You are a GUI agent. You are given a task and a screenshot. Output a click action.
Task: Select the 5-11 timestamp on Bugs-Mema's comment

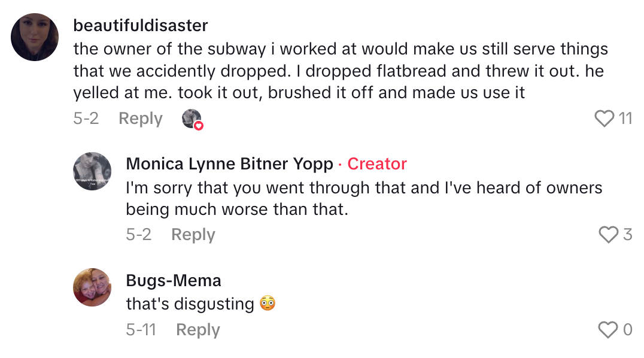pyautogui.click(x=141, y=329)
